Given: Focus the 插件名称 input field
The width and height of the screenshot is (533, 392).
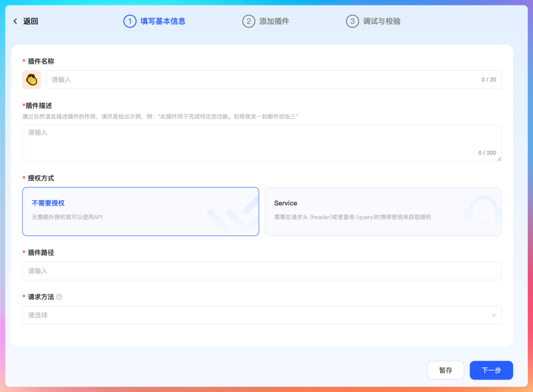Looking at the screenshot, I should (x=261, y=79).
